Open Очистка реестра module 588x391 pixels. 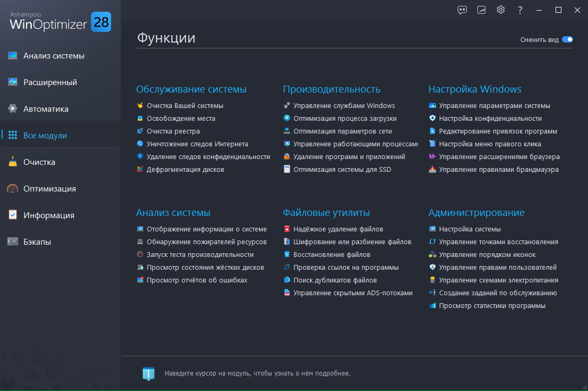point(173,131)
